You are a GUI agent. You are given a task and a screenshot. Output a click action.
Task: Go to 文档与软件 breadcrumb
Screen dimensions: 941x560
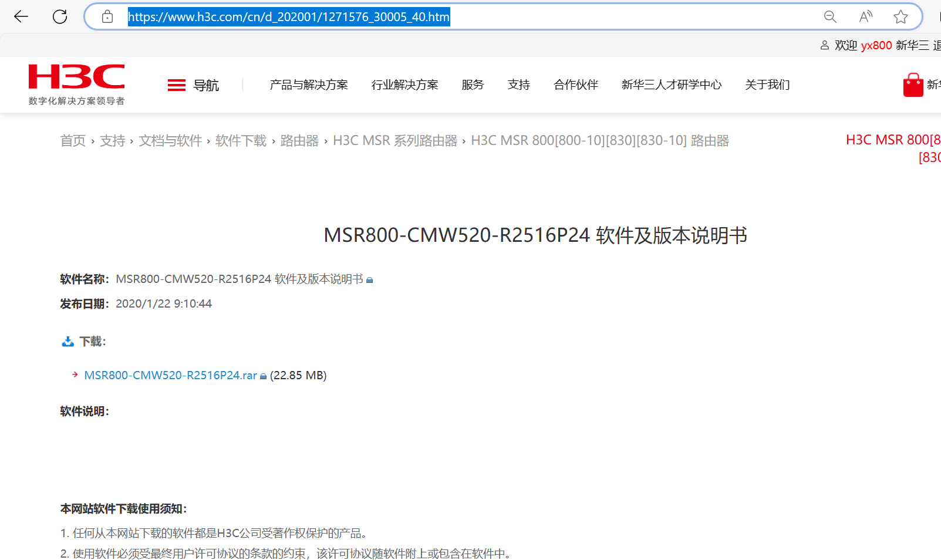click(170, 141)
